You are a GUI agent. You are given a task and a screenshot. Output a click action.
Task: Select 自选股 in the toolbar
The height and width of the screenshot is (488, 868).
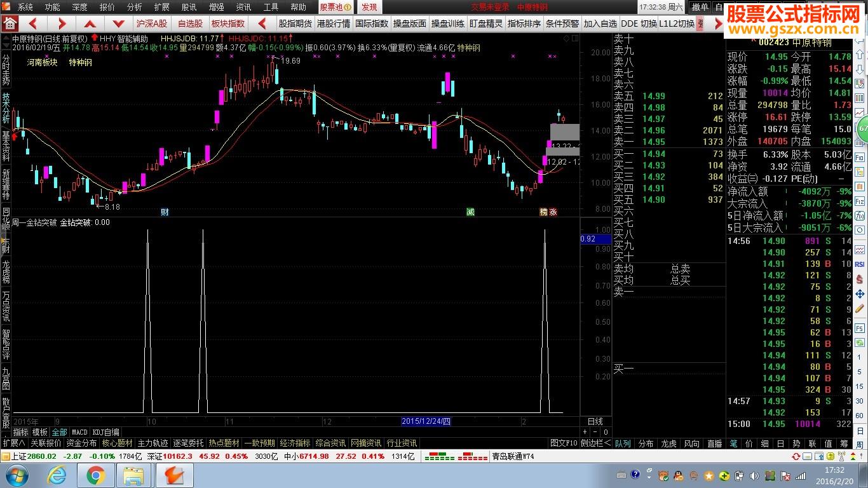190,24
